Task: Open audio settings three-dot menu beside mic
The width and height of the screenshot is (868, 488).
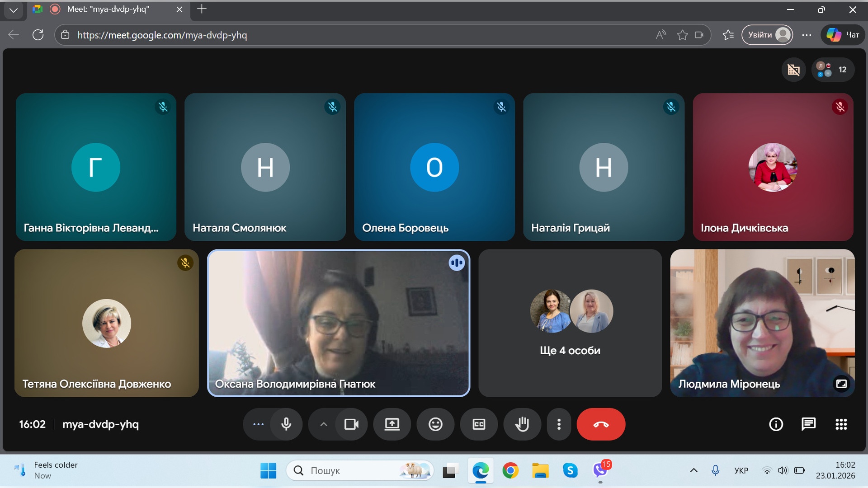Action: coord(258,424)
